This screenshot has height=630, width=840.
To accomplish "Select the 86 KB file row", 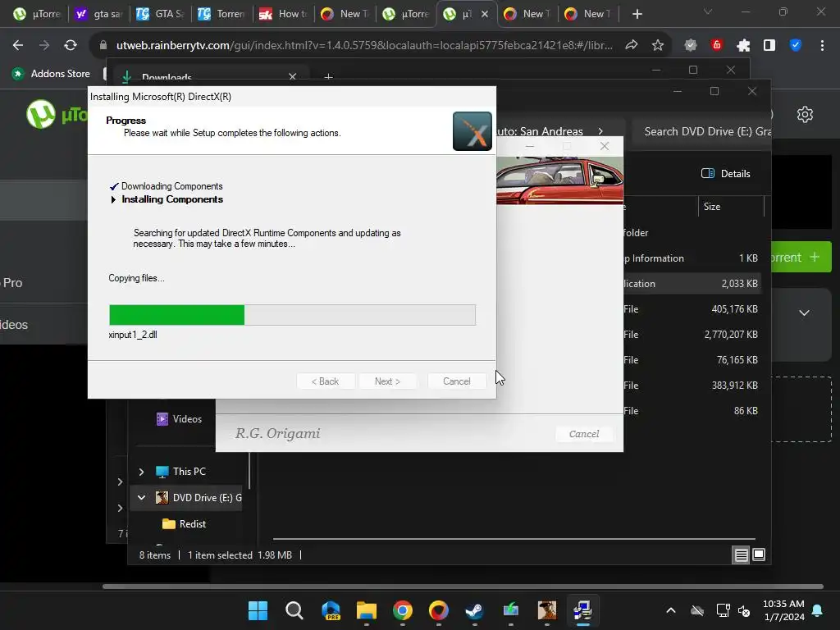I will [x=694, y=411].
